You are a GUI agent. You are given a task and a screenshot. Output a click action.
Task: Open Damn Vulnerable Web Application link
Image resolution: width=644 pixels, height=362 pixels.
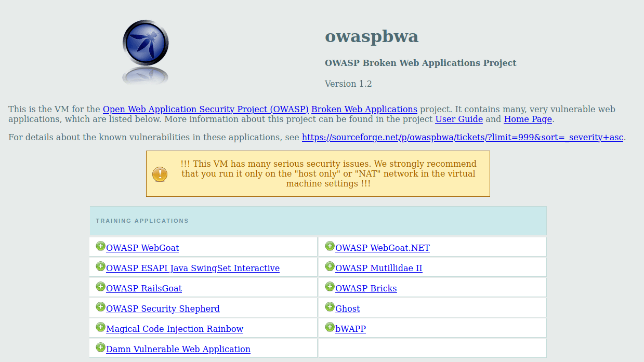[x=178, y=349]
